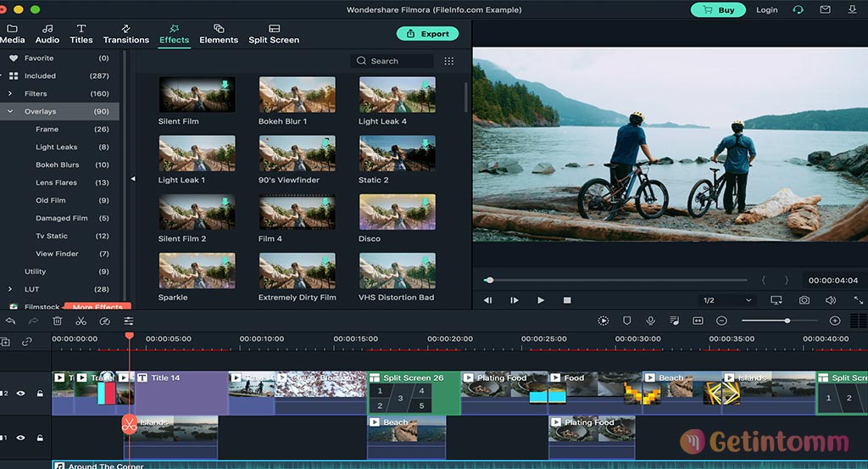
Task: Click the redo arrow icon
Action: coord(33,321)
